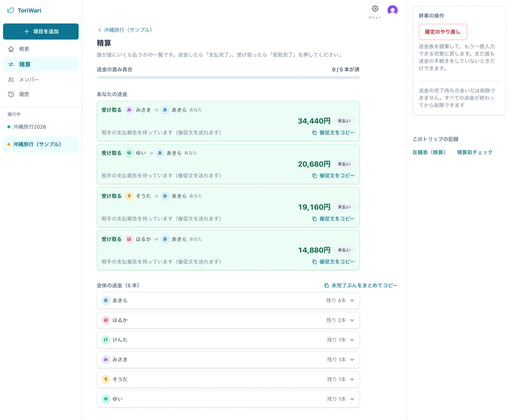The height and width of the screenshot is (420, 526).
Task: Click the あ recipient avatar in the 34,440円 card
Action: coord(165,110)
